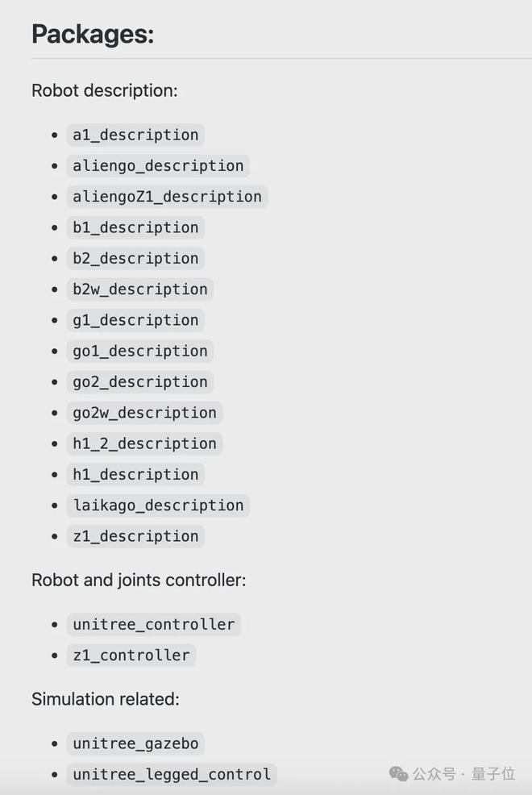Click the unitree_gazebo package name
Image resolution: width=532 pixels, height=795 pixels.
click(x=135, y=743)
